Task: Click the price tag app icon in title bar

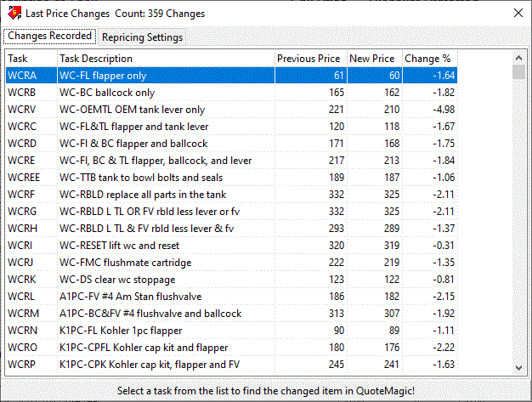Action: point(13,14)
